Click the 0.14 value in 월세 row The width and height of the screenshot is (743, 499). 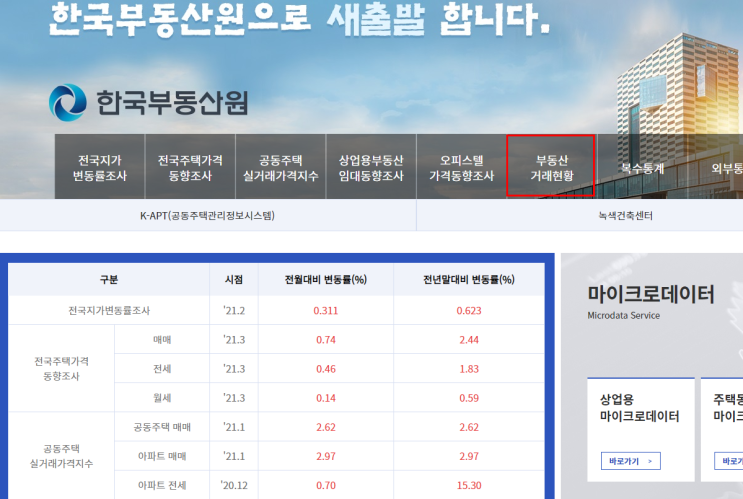tap(326, 398)
